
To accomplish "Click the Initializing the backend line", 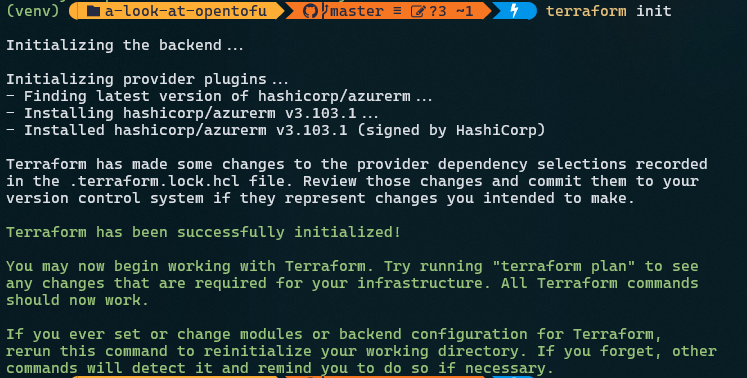I will (x=124, y=45).
